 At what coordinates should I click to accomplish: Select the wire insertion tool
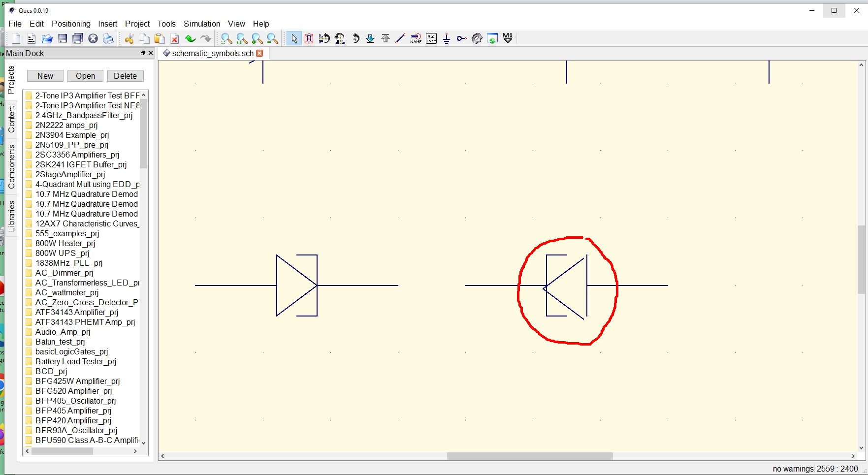[x=400, y=38]
